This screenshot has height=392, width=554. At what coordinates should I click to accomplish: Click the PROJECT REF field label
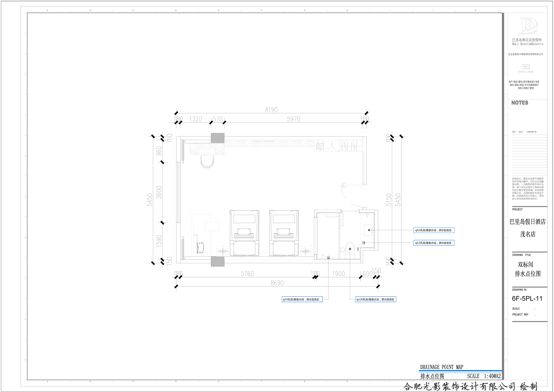click(520, 315)
